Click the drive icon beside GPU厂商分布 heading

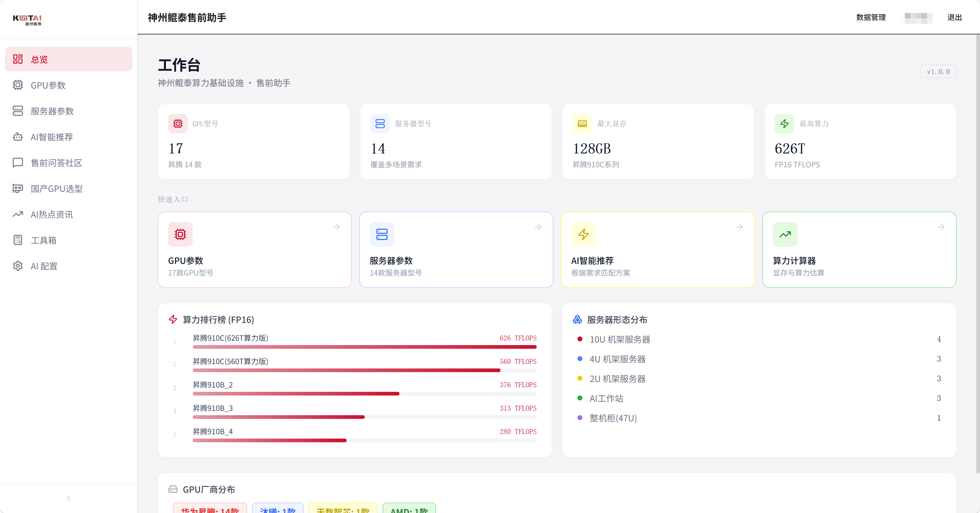(x=173, y=489)
